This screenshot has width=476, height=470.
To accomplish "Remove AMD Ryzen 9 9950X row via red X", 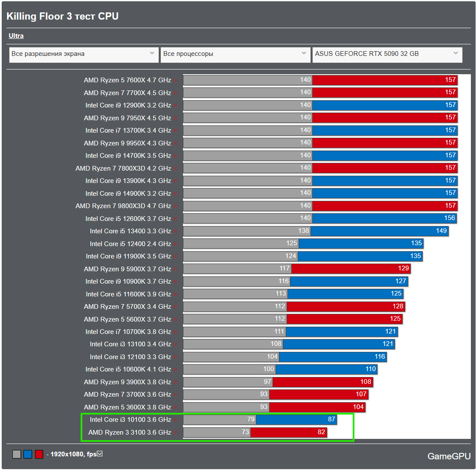I will 175,144.
